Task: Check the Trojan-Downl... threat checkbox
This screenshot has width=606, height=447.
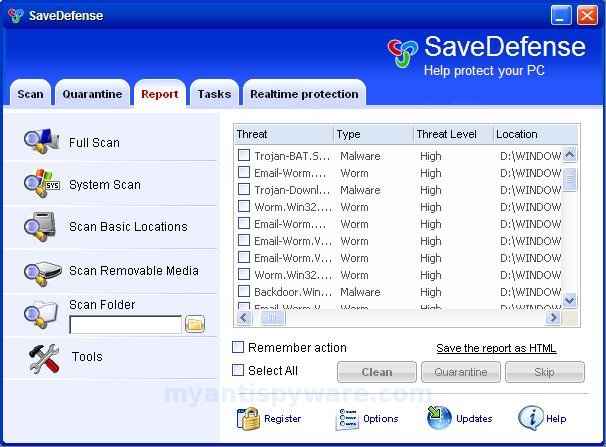Action: (243, 189)
